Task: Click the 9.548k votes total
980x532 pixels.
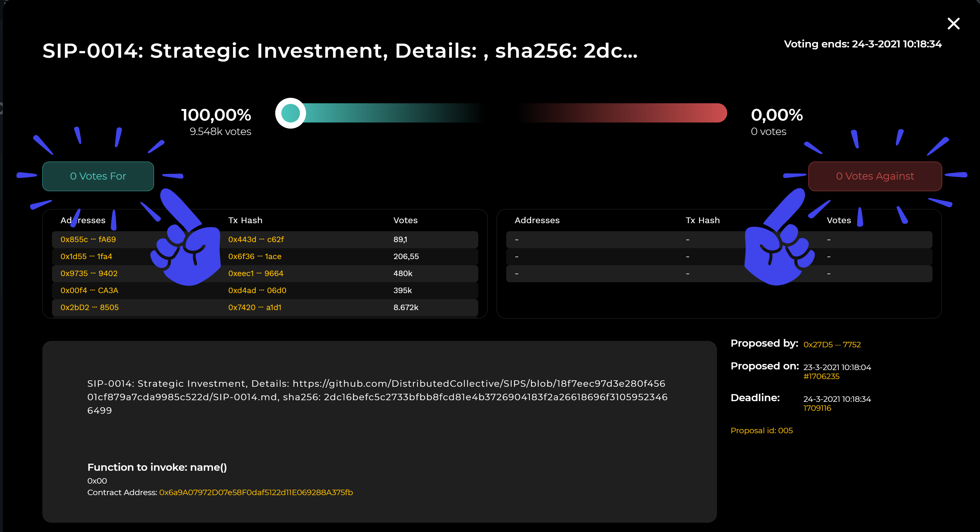Action: tap(220, 131)
